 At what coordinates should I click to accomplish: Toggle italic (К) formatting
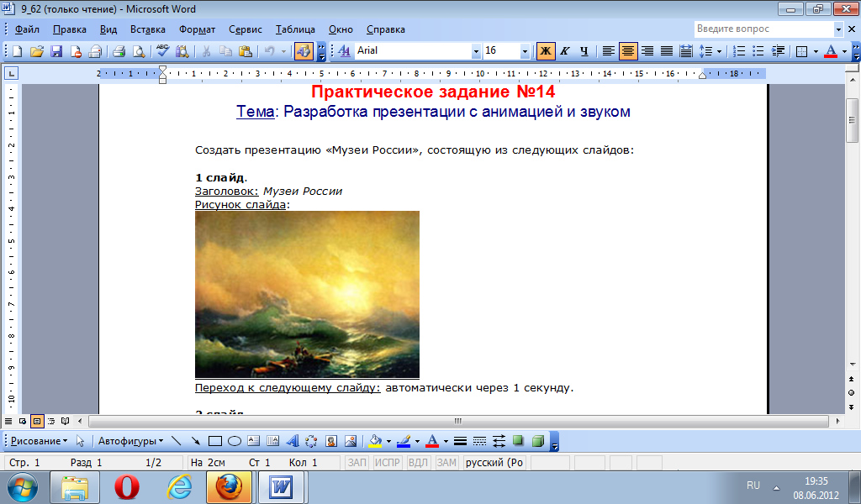coord(564,51)
